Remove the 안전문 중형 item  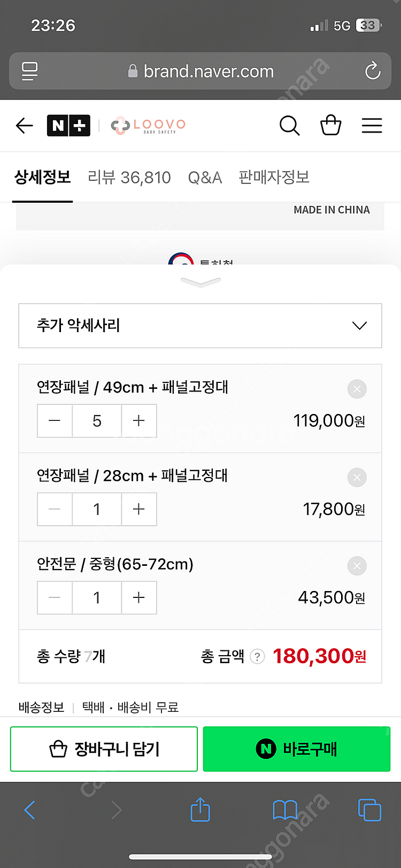(357, 566)
